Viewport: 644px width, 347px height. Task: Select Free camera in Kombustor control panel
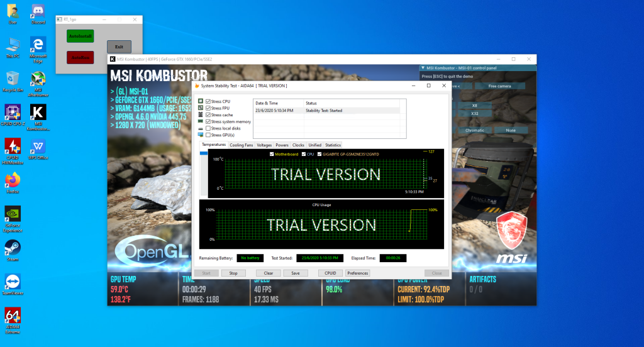[x=500, y=86]
